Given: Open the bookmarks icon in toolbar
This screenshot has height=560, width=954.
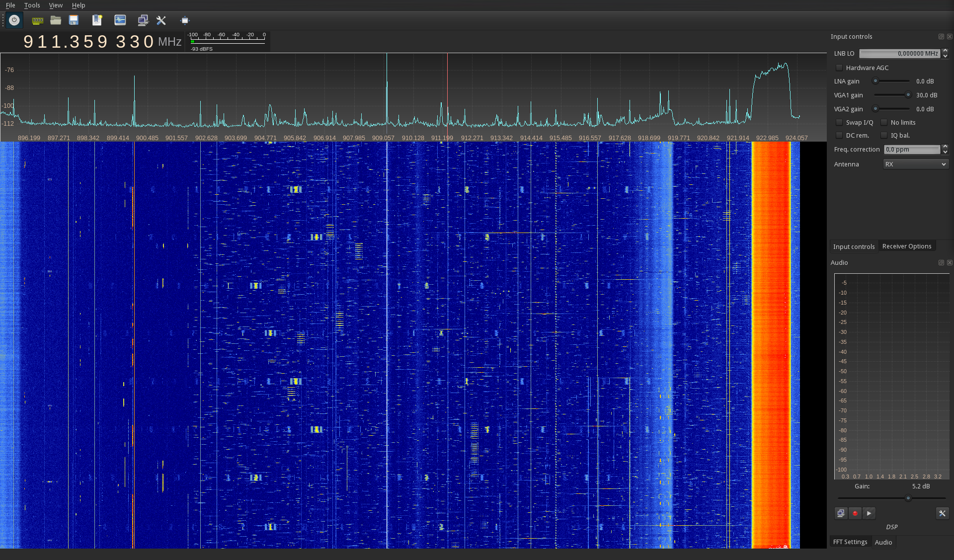Looking at the screenshot, I should click(x=97, y=20).
